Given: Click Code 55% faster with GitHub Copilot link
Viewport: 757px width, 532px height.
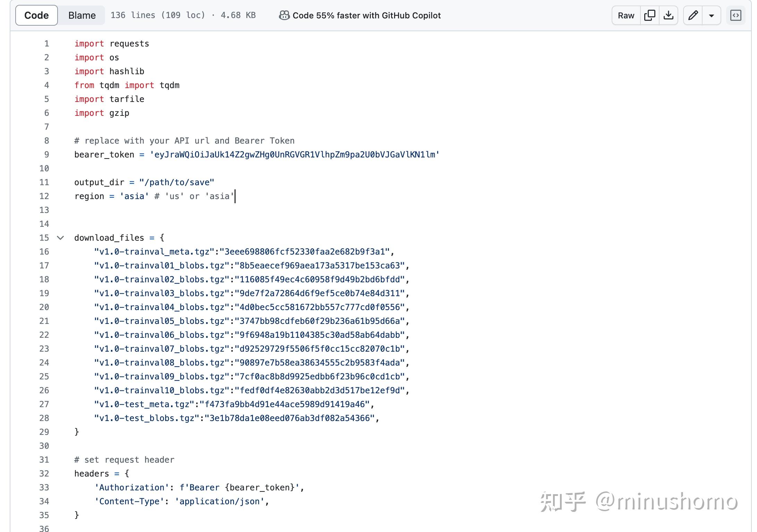Looking at the screenshot, I should (366, 15).
